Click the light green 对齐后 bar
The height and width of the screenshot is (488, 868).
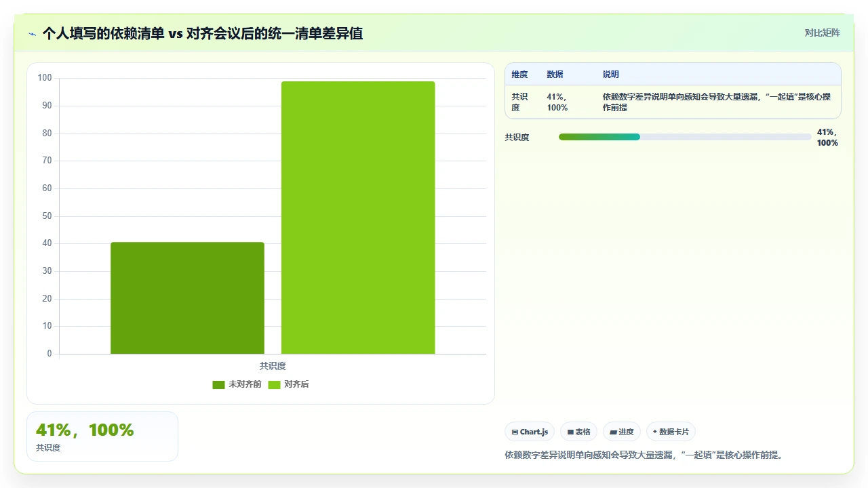coord(358,218)
